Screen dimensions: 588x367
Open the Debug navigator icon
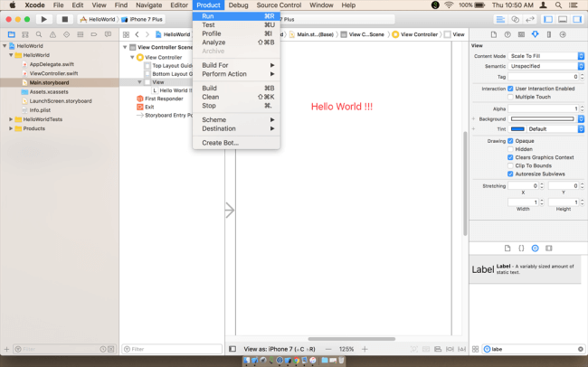tap(81, 34)
